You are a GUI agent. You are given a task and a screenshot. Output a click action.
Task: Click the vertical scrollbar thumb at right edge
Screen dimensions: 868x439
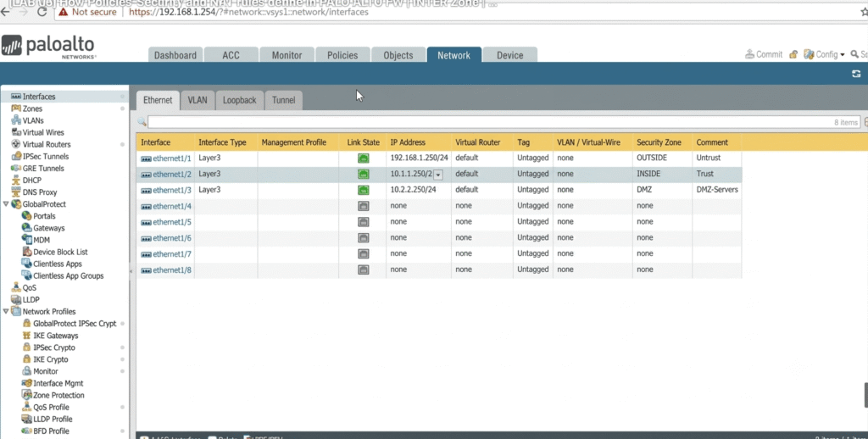point(865,395)
